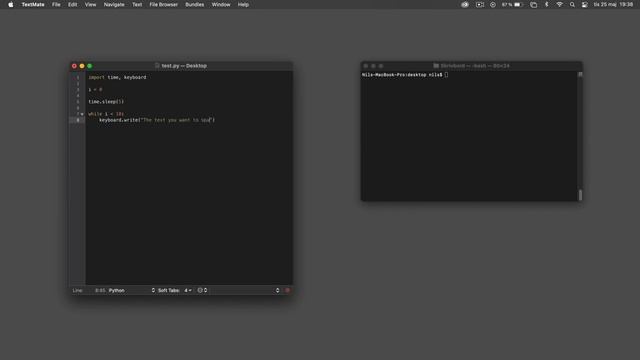The height and width of the screenshot is (360, 640).
Task: Click the circular play status icon in menu bar
Action: (493, 4)
